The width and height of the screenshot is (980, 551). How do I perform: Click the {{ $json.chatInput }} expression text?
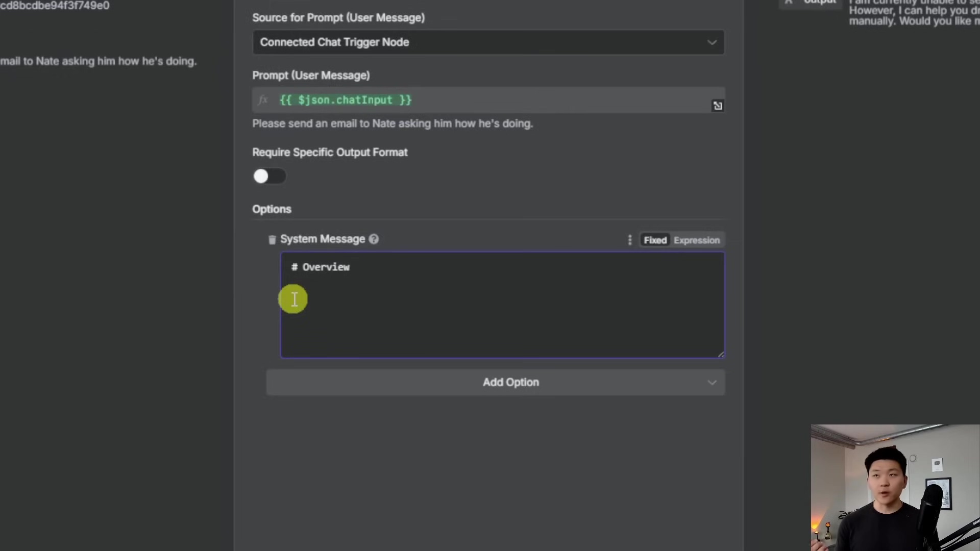tap(346, 100)
